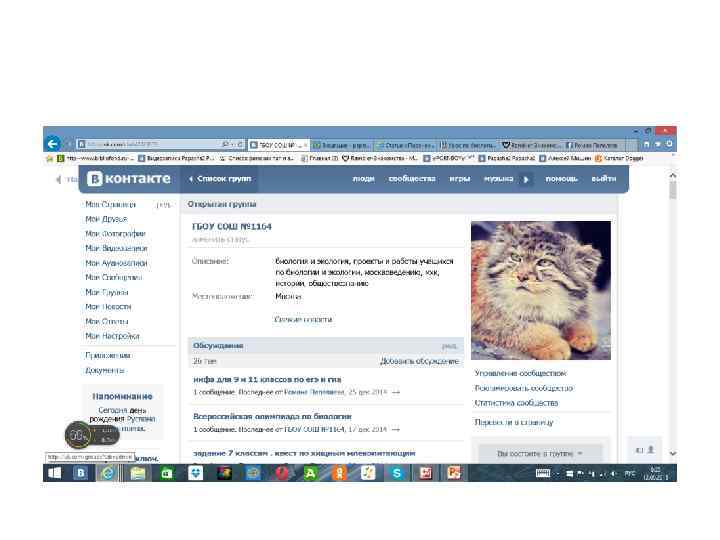Viewport: 720px width, 540px height.
Task: Open topic 'инфа для 9 и 11 классов'
Action: click(267, 379)
